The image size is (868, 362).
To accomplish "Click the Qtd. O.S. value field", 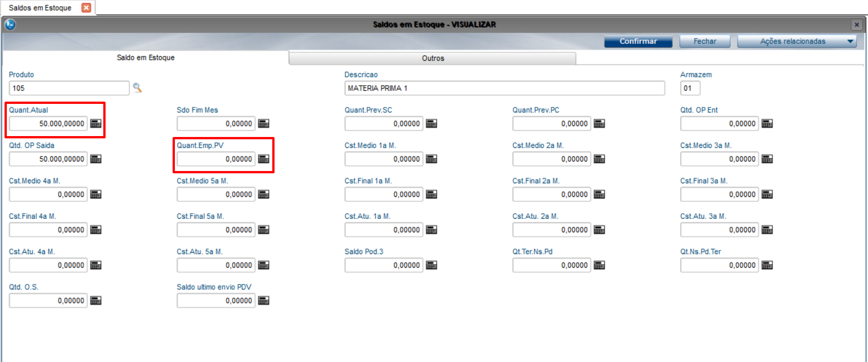I will click(48, 300).
